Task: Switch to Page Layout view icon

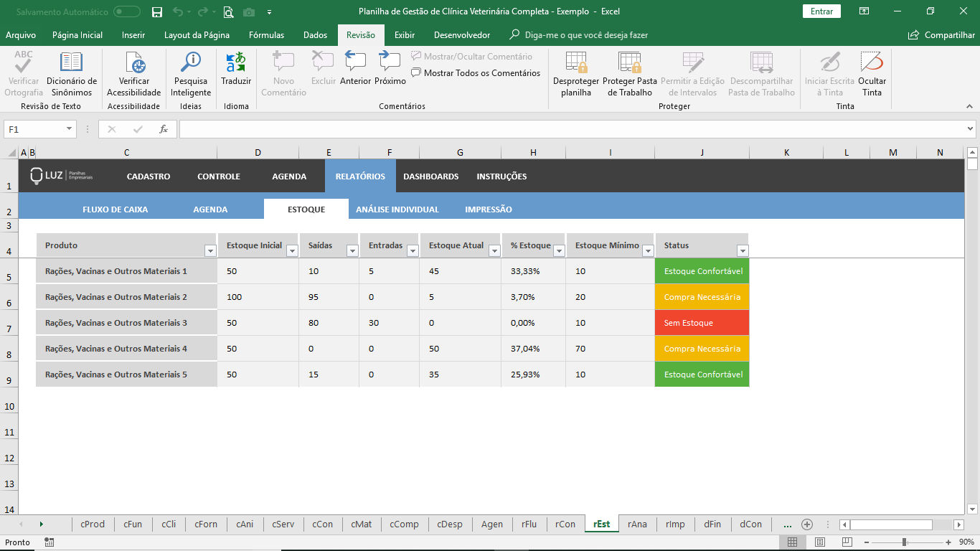Action: point(820,542)
